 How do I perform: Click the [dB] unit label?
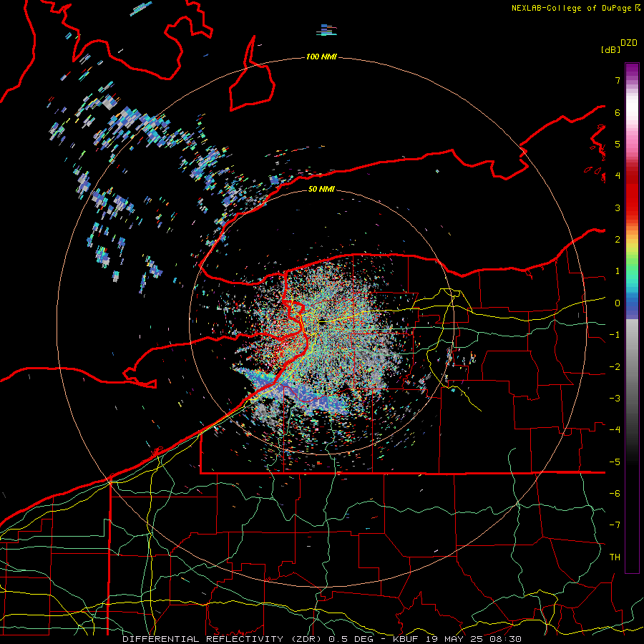[x=611, y=49]
